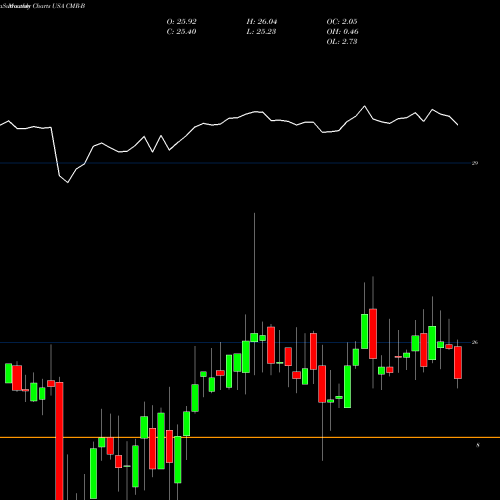Click the high price H: 26.04 label

coord(262,22)
